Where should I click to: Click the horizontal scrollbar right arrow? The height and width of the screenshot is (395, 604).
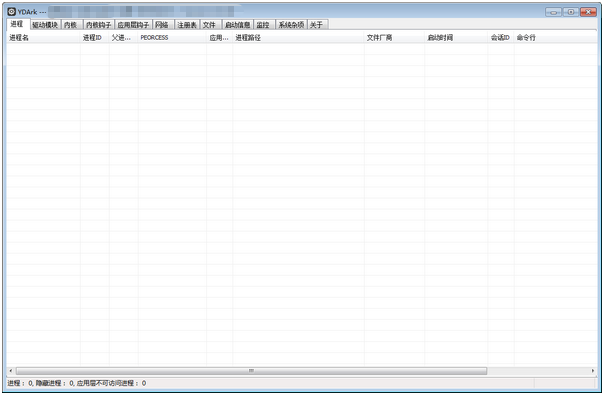click(x=593, y=371)
